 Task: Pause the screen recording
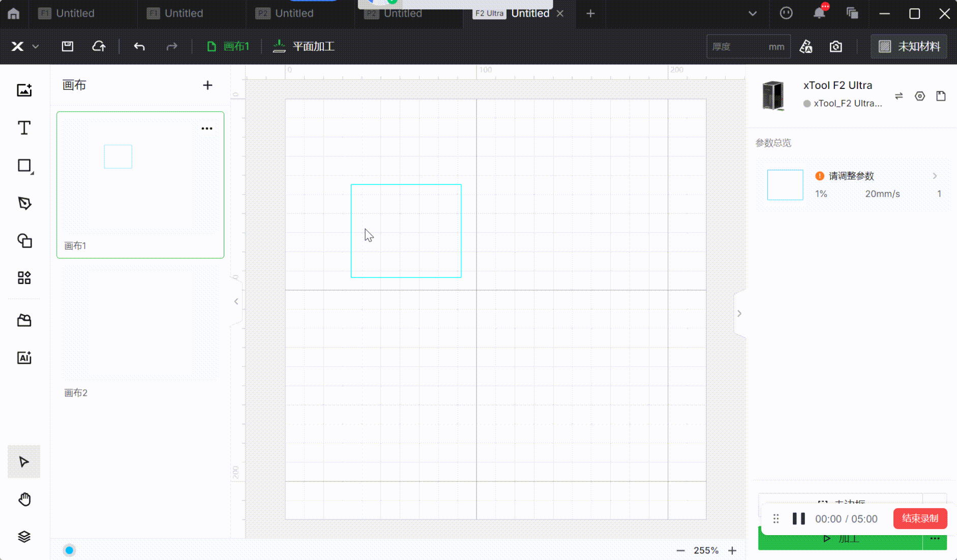(x=798, y=519)
